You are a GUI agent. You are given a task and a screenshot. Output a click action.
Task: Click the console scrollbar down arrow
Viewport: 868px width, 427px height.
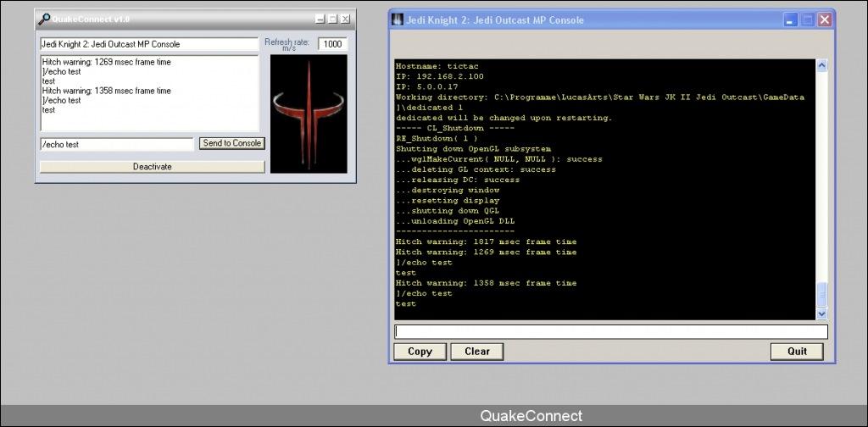click(x=821, y=313)
